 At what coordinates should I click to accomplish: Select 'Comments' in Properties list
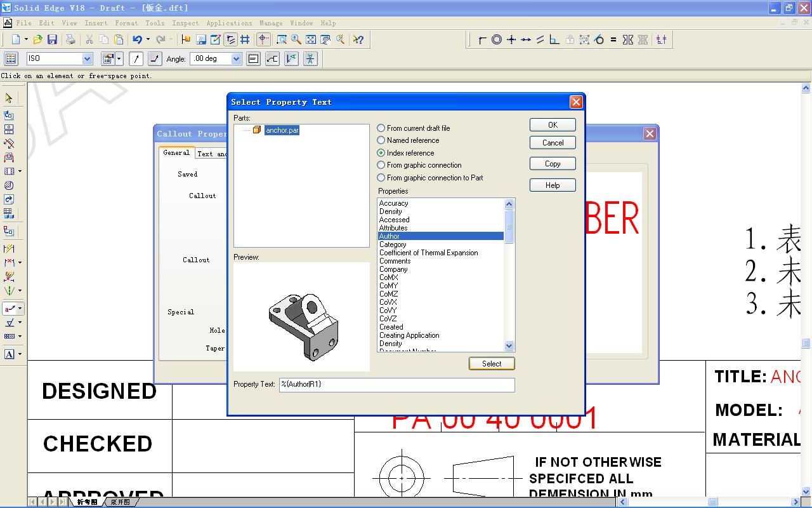click(x=440, y=261)
